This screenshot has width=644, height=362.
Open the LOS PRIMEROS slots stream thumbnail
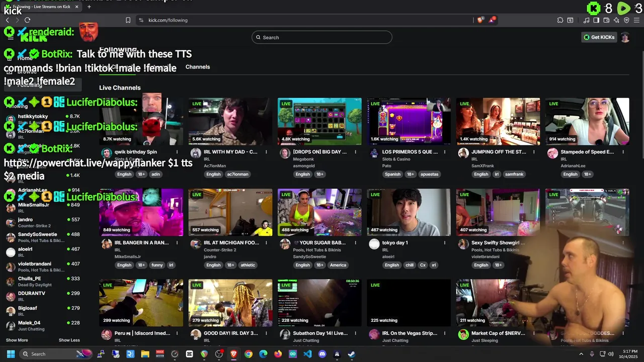point(409,121)
